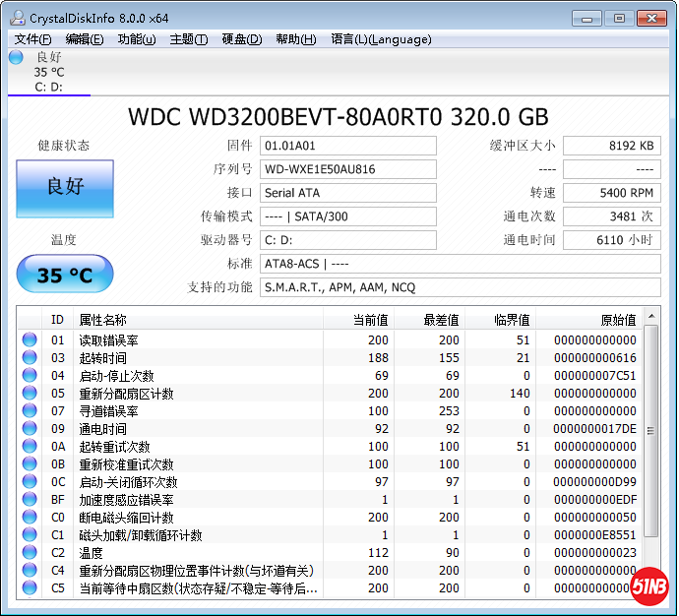Click status icon for 温度 attribute row
The height and width of the screenshot is (616, 679).
click(x=30, y=552)
